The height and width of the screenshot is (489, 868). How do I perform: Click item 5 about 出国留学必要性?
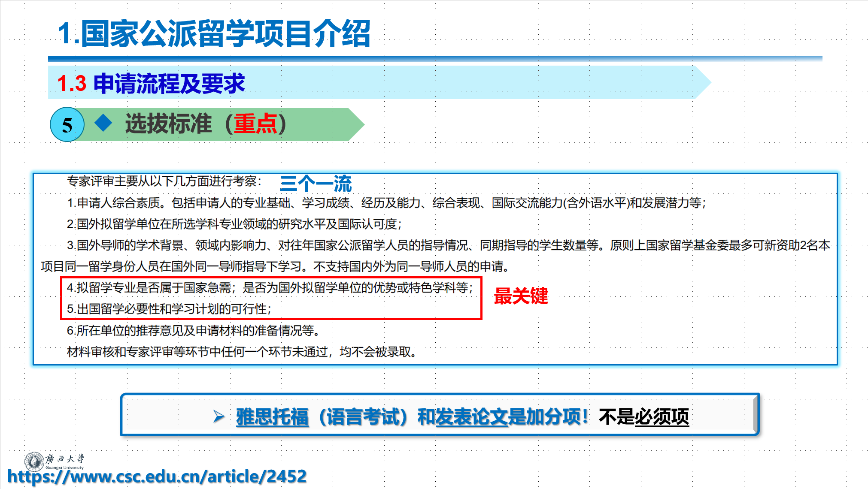169,309
